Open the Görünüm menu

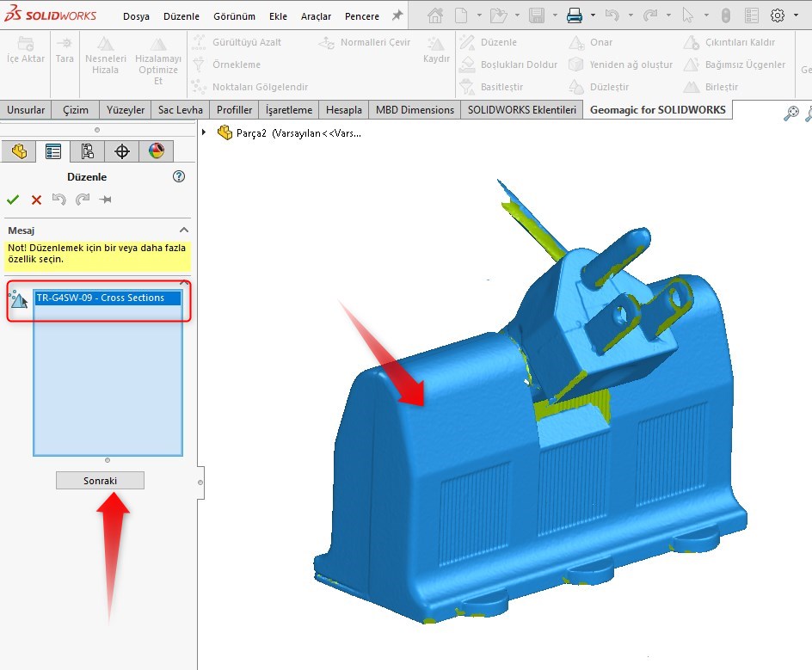pyautogui.click(x=234, y=16)
